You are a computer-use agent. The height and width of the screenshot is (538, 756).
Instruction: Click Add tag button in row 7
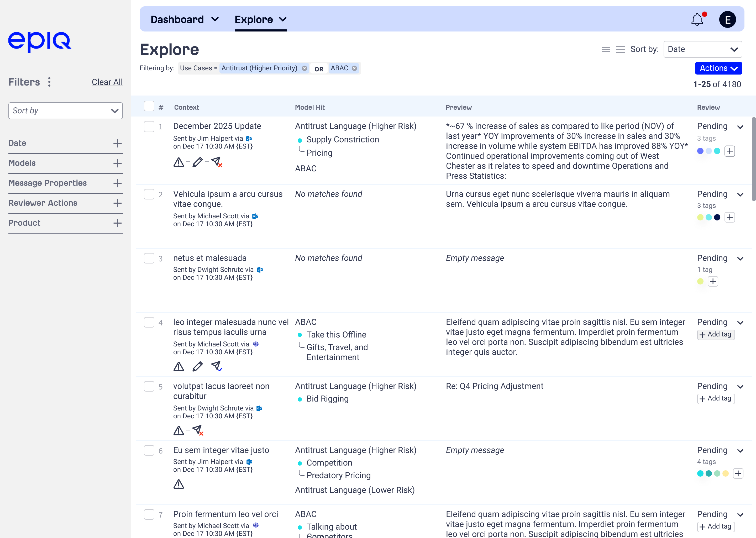click(716, 527)
